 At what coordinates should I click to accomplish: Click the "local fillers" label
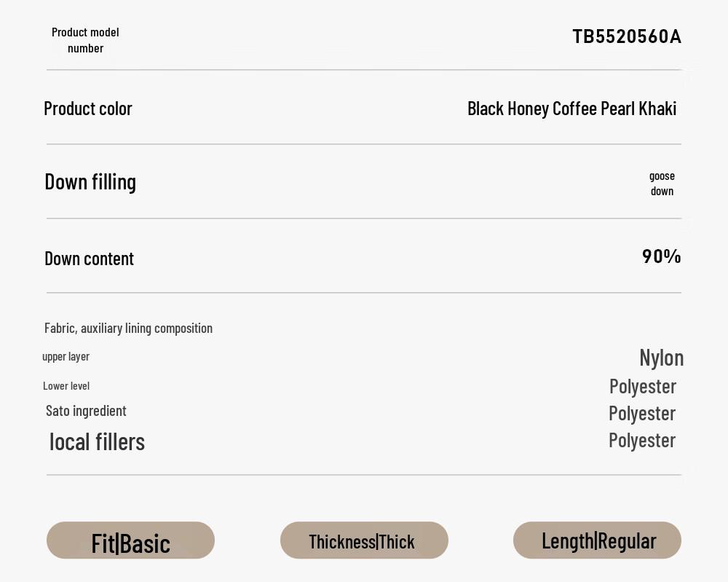tap(97, 441)
